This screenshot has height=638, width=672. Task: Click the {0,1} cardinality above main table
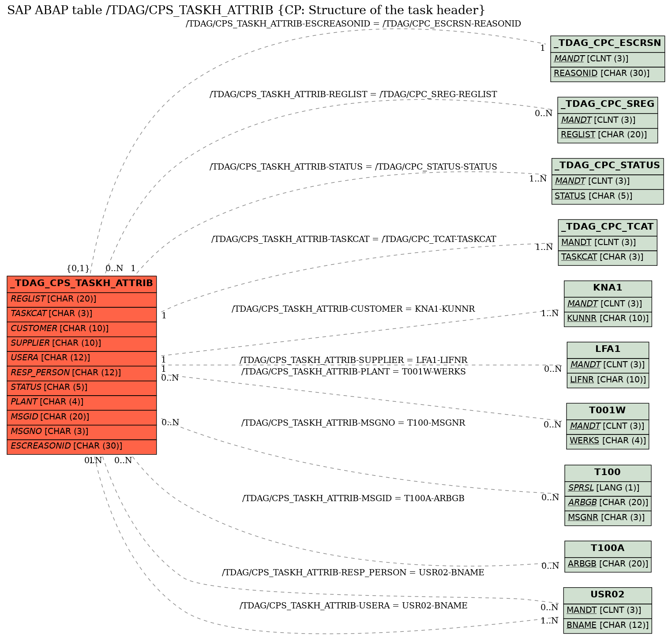pyautogui.click(x=78, y=268)
